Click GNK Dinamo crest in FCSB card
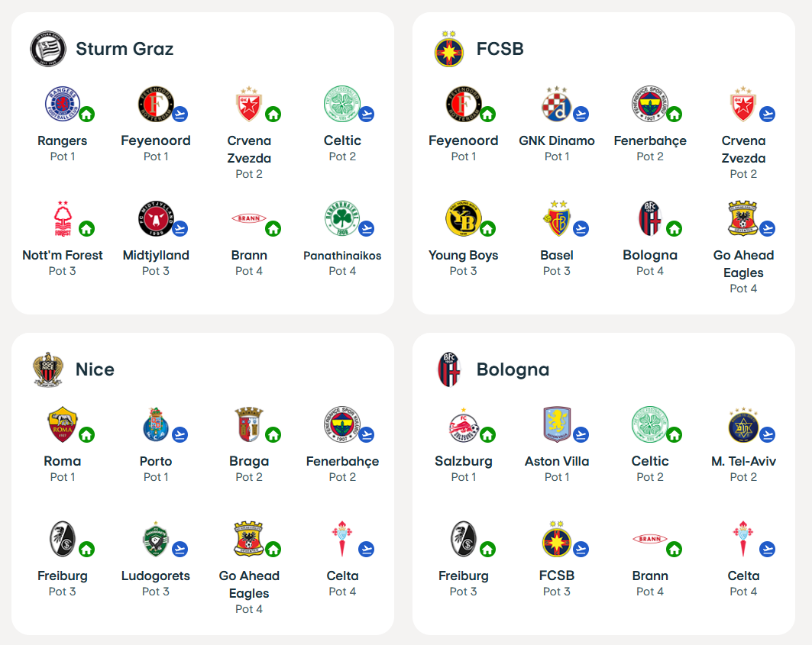 pos(556,104)
